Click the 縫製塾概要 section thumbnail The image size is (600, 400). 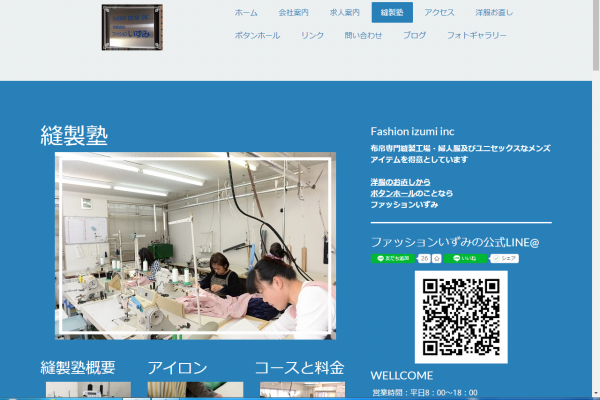pos(88,390)
